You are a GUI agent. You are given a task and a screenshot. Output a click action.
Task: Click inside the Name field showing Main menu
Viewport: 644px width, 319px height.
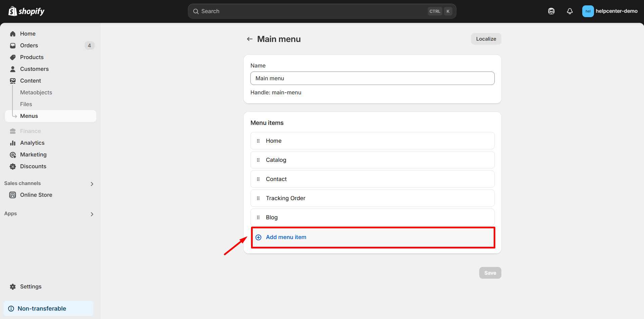coord(372,78)
